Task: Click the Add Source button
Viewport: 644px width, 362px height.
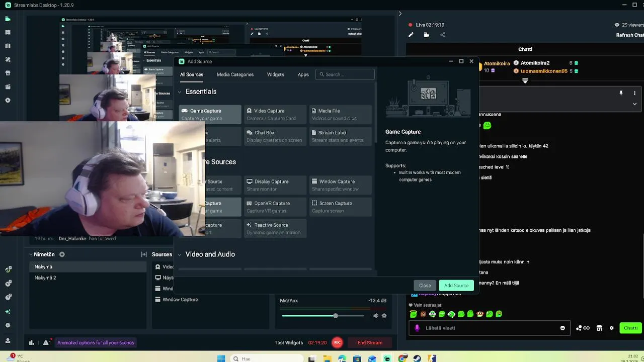Action: 456,286
